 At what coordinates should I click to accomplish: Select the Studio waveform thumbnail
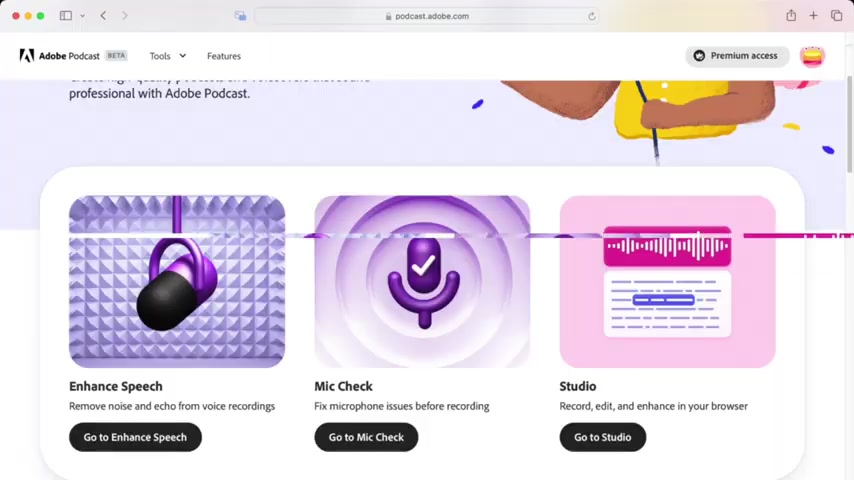[667, 282]
